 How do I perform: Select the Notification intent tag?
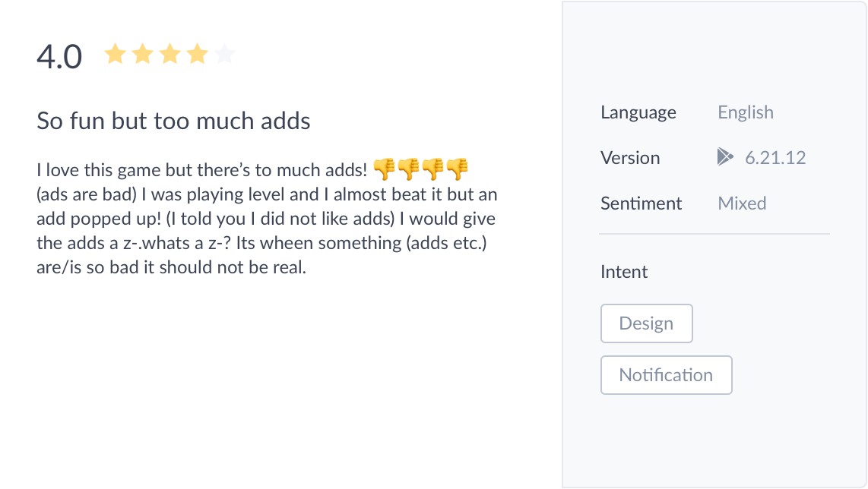[666, 375]
